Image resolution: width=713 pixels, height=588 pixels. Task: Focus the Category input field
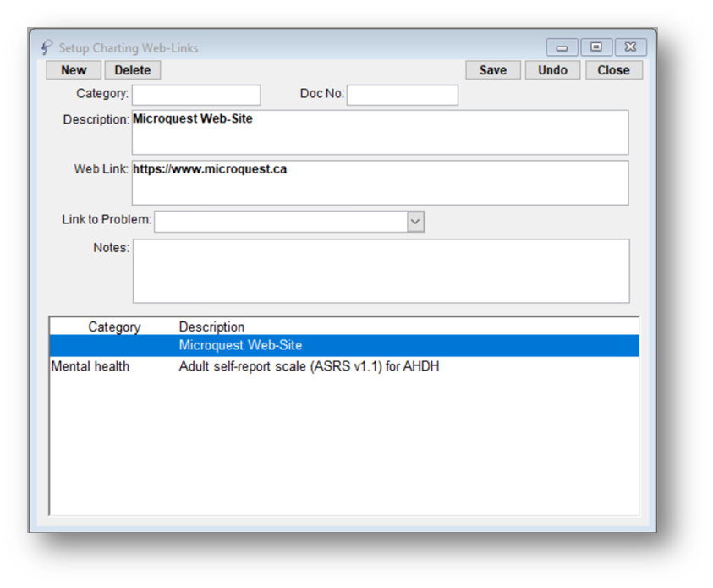tap(196, 95)
